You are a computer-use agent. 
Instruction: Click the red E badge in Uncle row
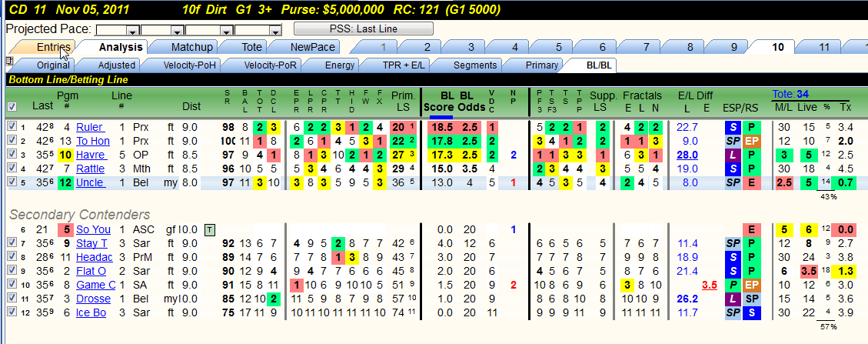[x=750, y=182]
